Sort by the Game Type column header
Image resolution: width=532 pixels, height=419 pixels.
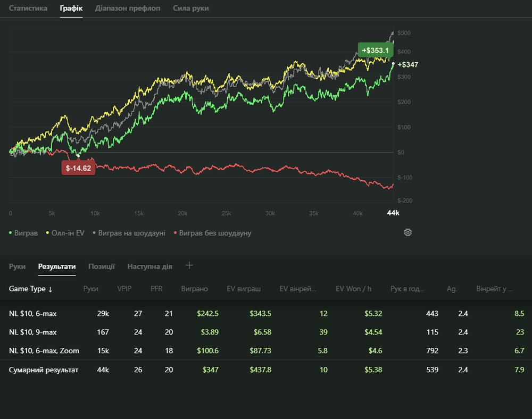pyautogui.click(x=30, y=289)
